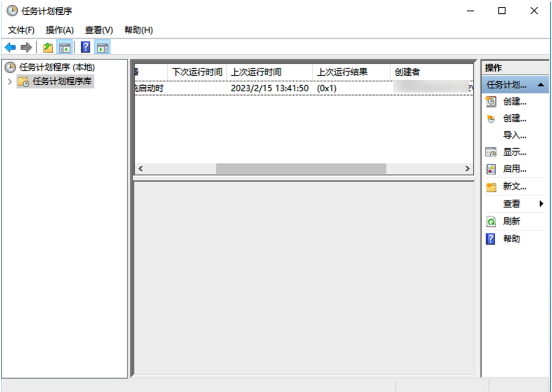Click the 帮助 link in the actions pane
Screen dimensions: 552x392
[512, 239]
